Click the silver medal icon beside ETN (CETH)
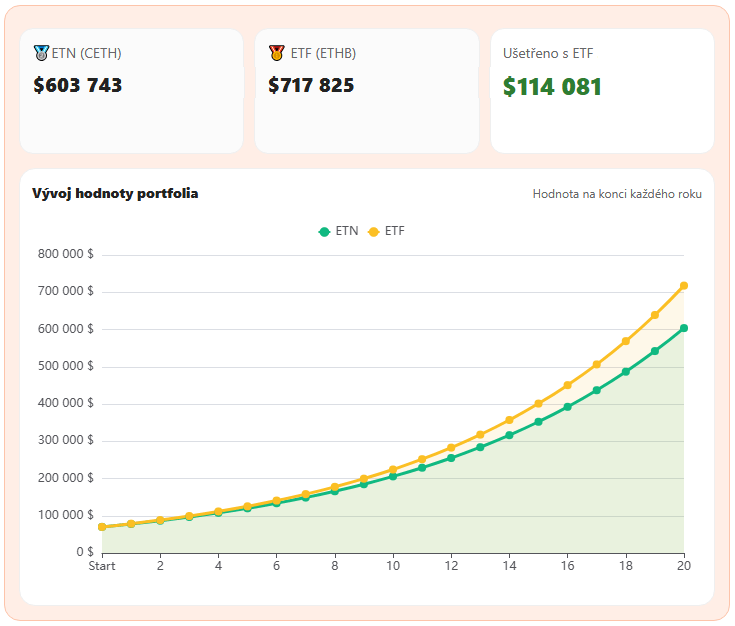Screen dimensions: 735x626 [41, 53]
